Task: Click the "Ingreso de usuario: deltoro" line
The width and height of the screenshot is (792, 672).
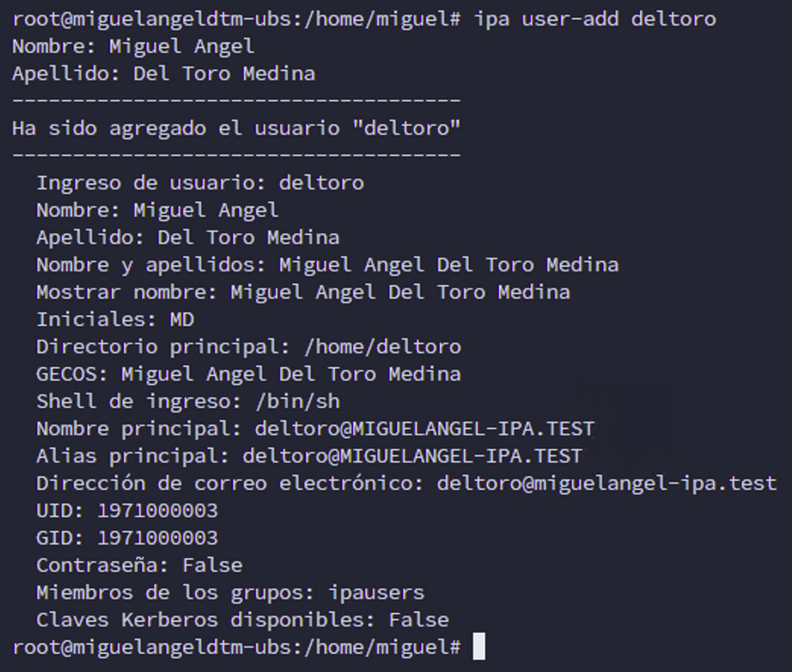Action: pyautogui.click(x=200, y=182)
